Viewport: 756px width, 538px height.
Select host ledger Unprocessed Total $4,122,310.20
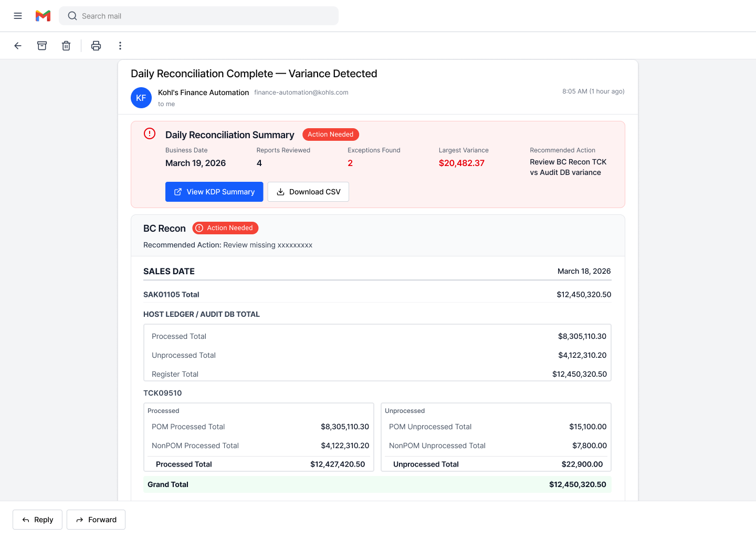582,355
